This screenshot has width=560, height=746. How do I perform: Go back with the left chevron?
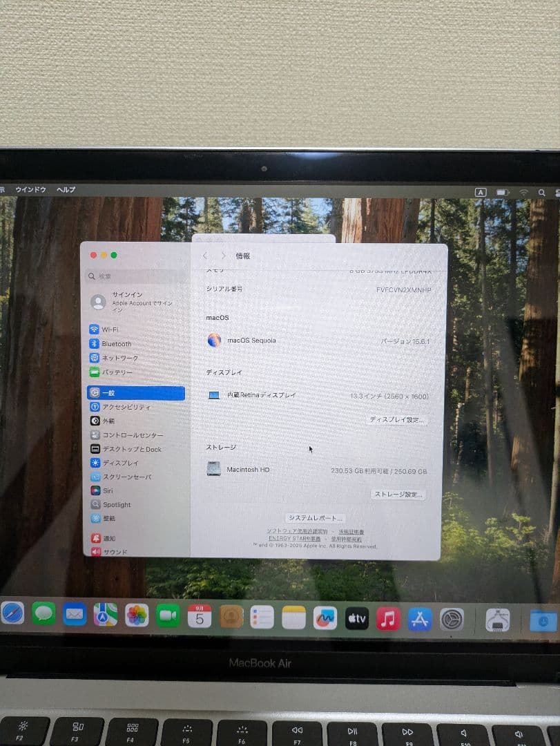(x=205, y=256)
